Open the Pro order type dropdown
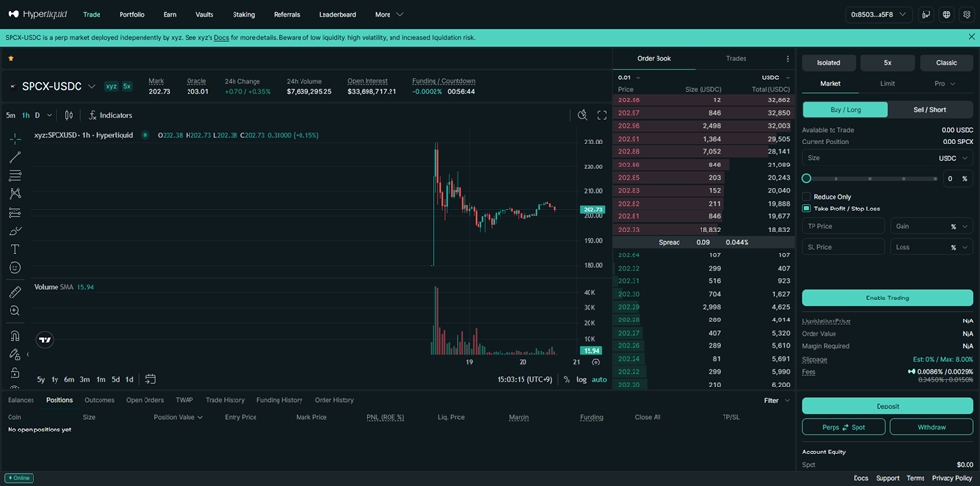 (x=945, y=83)
